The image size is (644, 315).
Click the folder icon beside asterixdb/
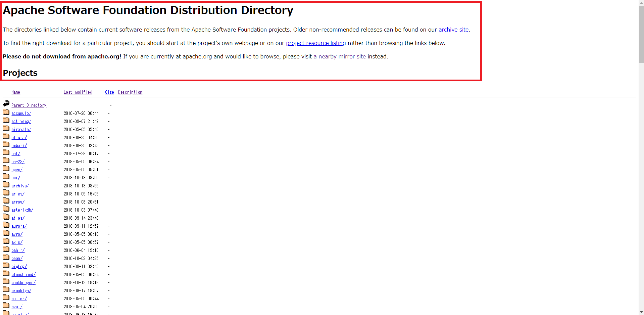[6, 209]
